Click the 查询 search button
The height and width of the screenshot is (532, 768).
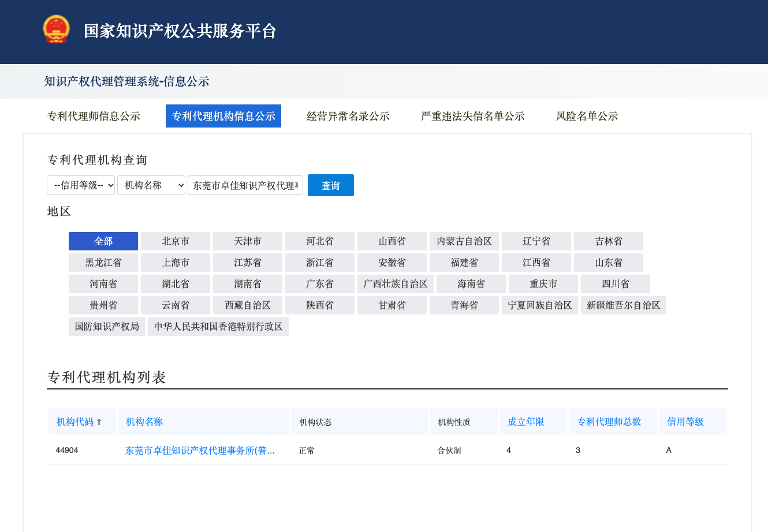[x=331, y=185]
